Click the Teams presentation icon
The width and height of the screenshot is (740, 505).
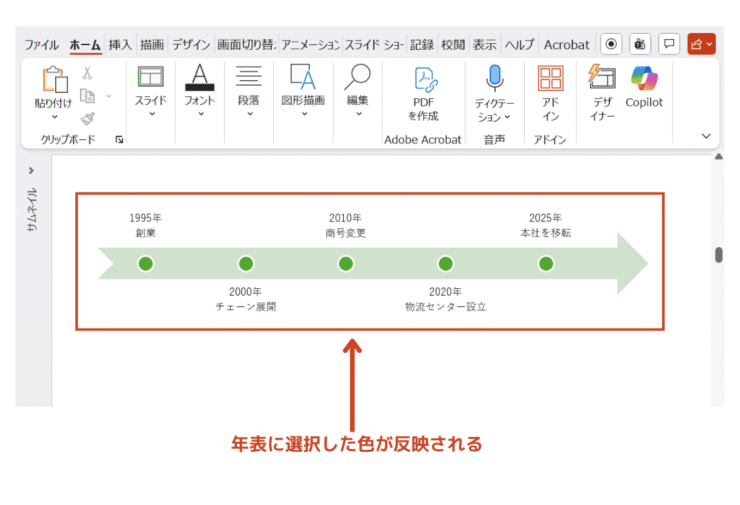(640, 44)
